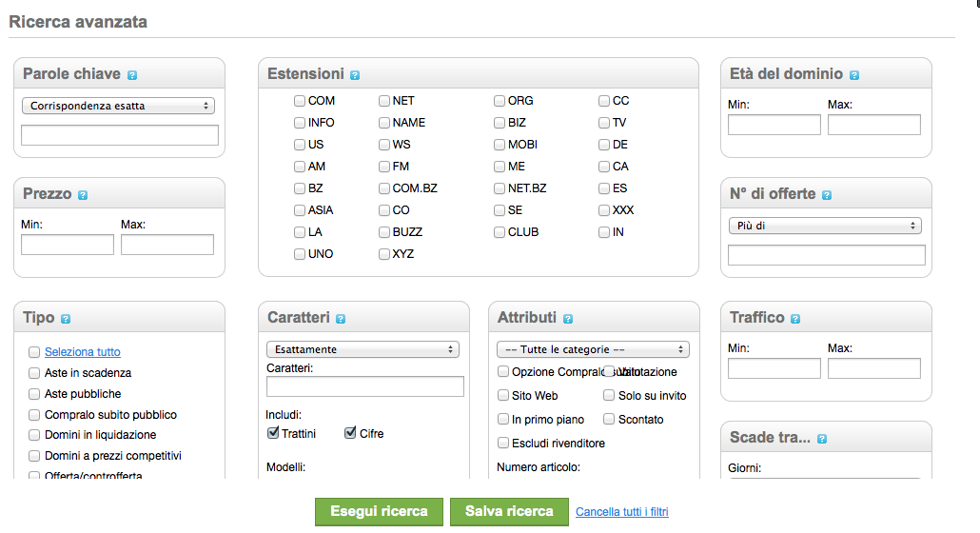Click help icon next to Estensioni
The image size is (980, 533).
[355, 75]
